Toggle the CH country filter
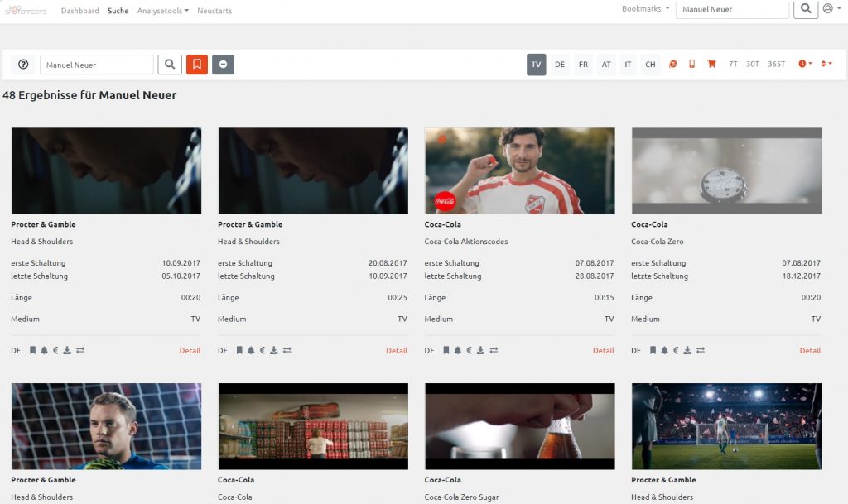The width and height of the screenshot is (848, 504). tap(650, 65)
